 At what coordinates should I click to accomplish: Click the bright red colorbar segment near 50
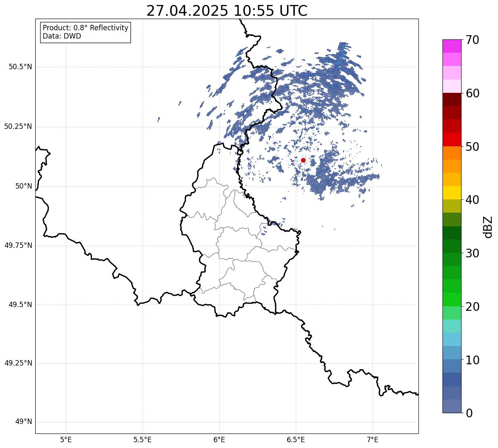point(452,139)
